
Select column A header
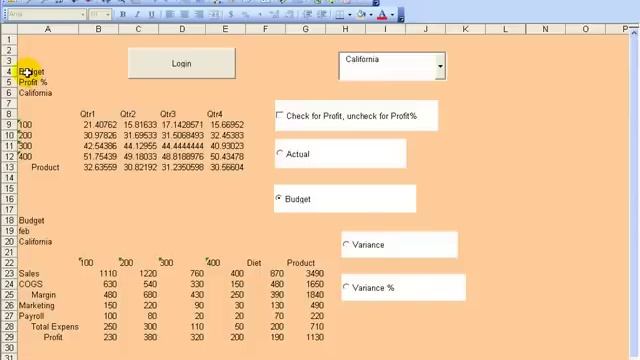tap(48, 29)
